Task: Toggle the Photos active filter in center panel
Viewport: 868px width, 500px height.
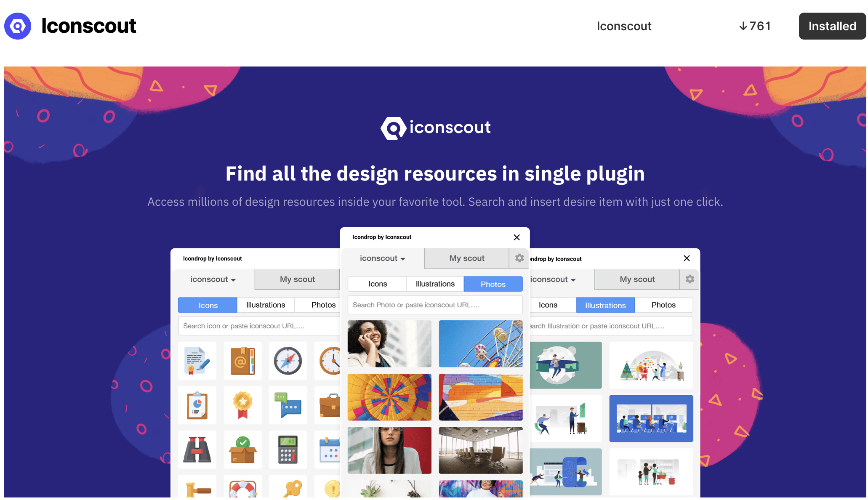Action: (x=493, y=284)
